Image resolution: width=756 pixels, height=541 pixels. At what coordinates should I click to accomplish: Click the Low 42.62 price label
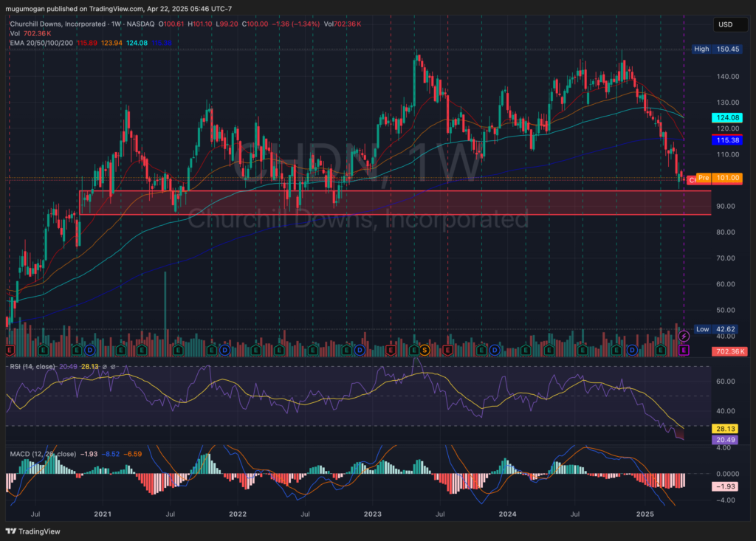click(716, 329)
